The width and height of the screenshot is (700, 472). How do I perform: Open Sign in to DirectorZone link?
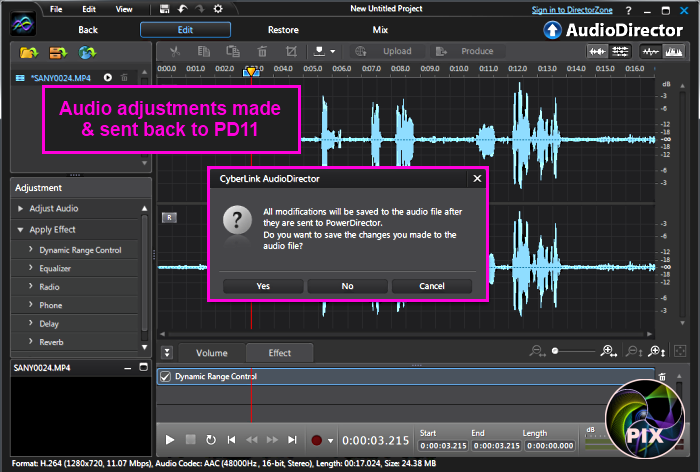point(572,10)
